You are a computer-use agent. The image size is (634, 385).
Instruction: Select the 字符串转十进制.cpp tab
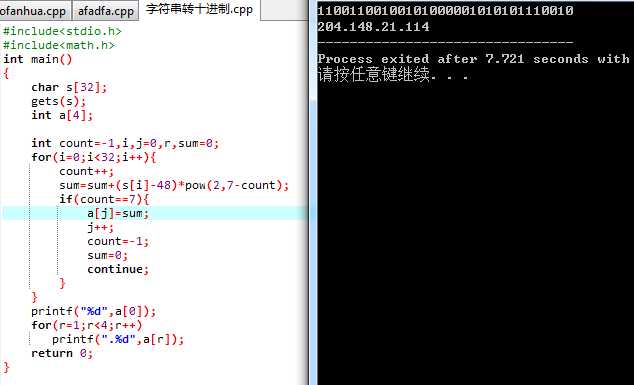pyautogui.click(x=199, y=10)
